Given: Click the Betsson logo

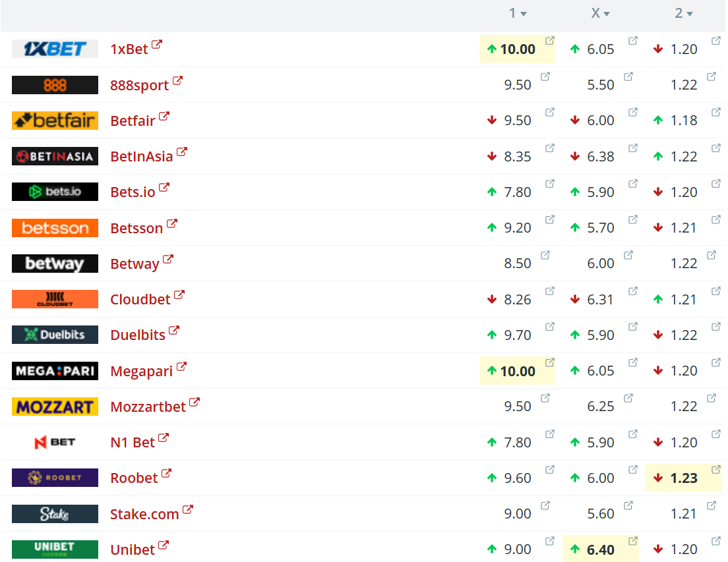Looking at the screenshot, I should click(x=55, y=228).
